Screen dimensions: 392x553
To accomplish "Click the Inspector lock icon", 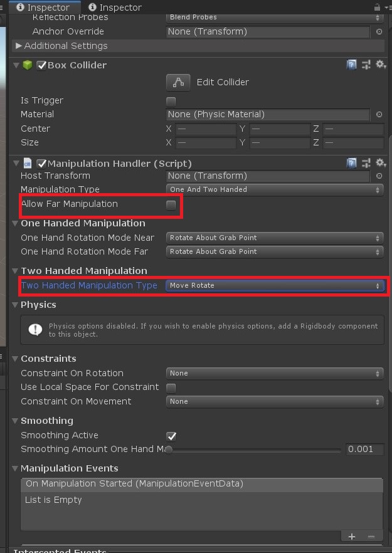I will tap(377, 7).
